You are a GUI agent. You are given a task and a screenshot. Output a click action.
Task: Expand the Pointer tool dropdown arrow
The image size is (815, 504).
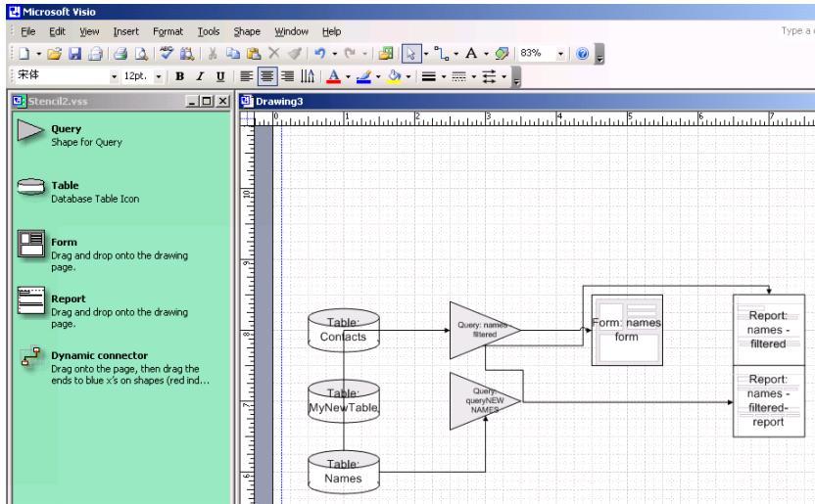426,54
